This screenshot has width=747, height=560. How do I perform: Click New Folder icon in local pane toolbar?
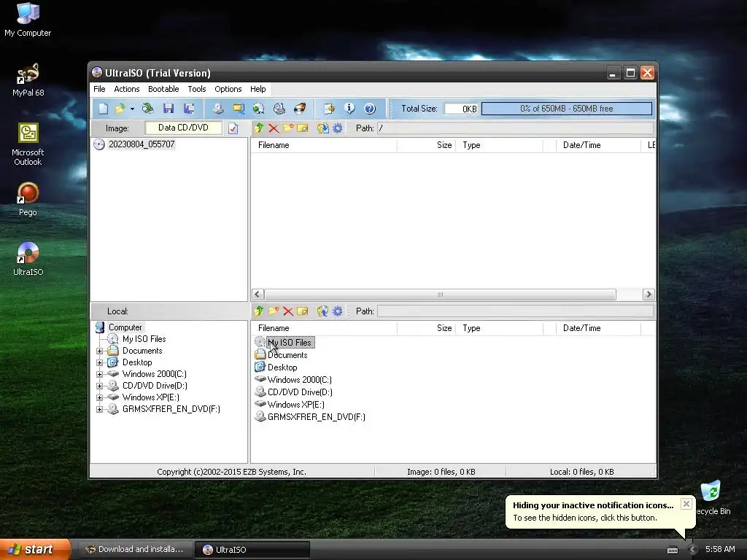[x=274, y=311]
